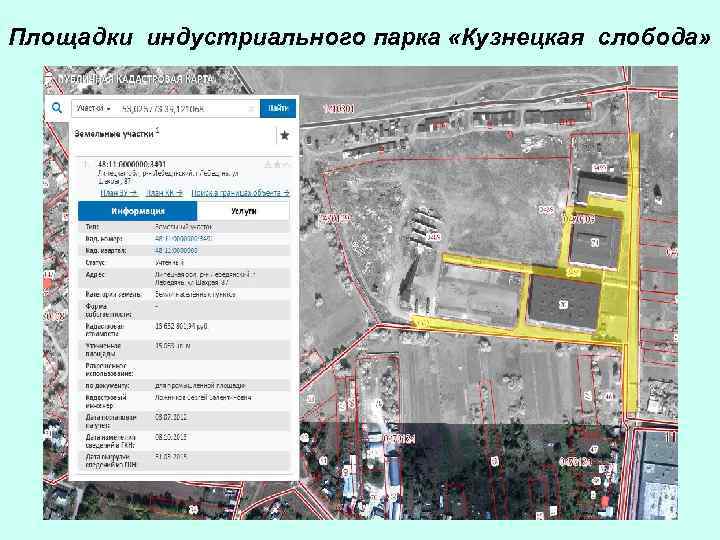This screenshot has height=540, width=720.
Task: Open the Участки search type dropdown
Action: pyautogui.click(x=94, y=108)
